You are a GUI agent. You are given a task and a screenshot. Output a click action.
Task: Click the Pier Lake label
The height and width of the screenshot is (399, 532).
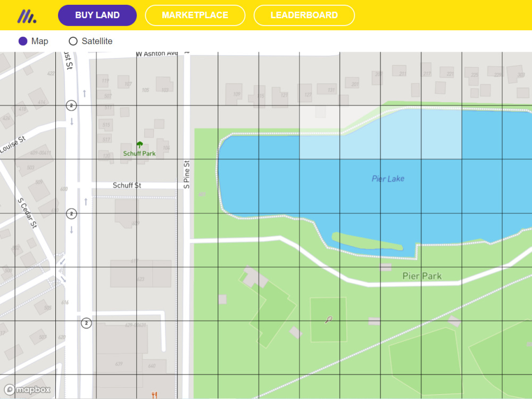coord(388,178)
